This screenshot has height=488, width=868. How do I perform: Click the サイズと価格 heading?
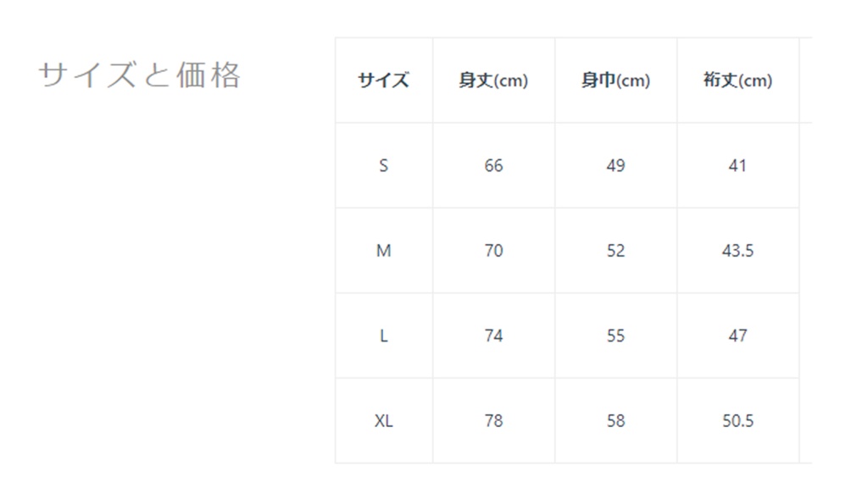pyautogui.click(x=140, y=75)
